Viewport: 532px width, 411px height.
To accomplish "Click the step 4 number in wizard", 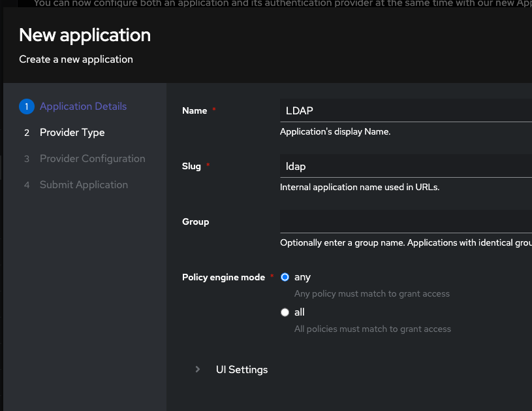I will click(x=27, y=185).
